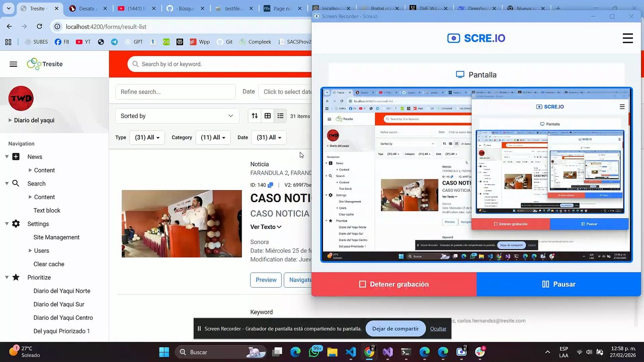Click the TWD site avatar
This screenshot has width=644, height=362.
click(x=21, y=99)
